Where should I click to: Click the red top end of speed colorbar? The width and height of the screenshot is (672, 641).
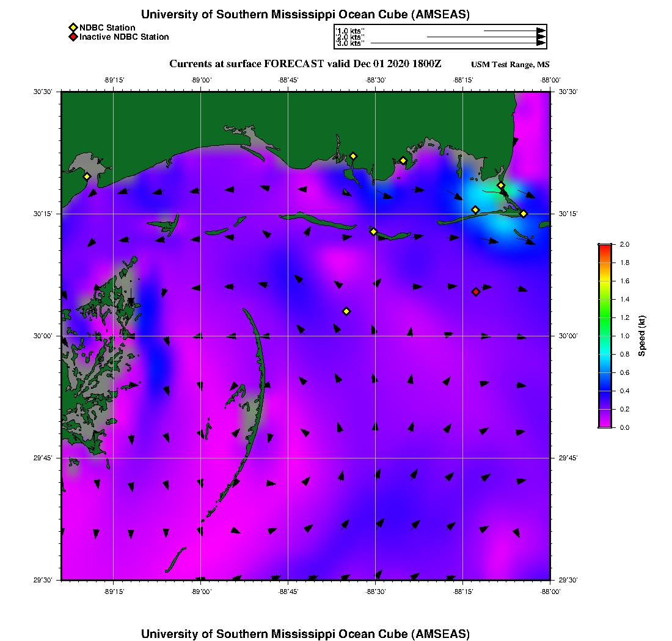tap(604, 246)
